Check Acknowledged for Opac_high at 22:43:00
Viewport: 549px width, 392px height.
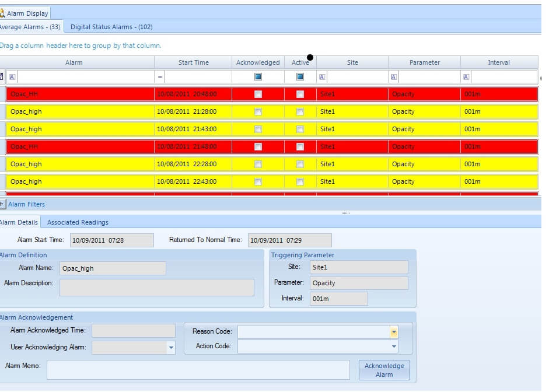pyautogui.click(x=258, y=181)
